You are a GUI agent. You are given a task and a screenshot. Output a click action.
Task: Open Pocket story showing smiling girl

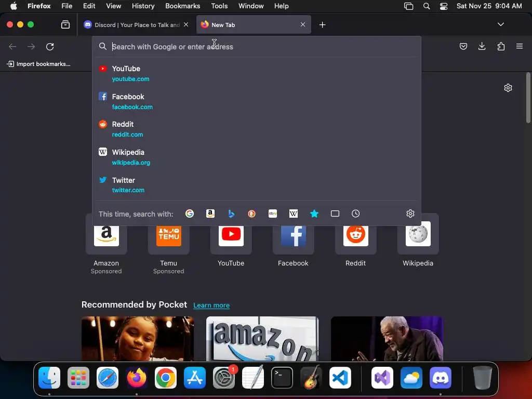137,339
